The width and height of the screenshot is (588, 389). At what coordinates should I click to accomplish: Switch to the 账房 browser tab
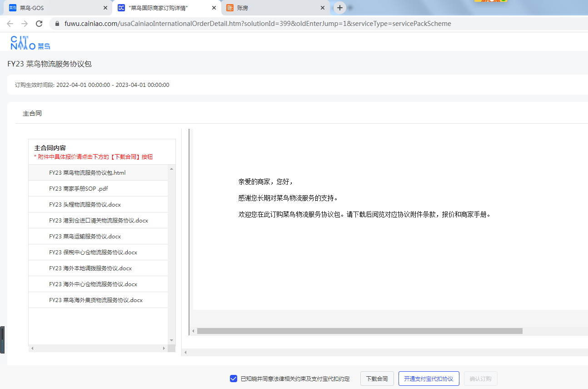coord(275,8)
